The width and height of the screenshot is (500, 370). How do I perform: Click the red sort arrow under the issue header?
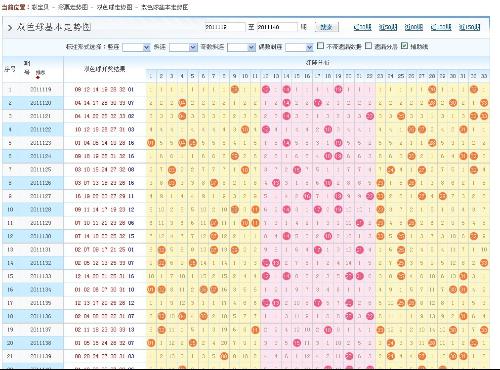coord(38,77)
